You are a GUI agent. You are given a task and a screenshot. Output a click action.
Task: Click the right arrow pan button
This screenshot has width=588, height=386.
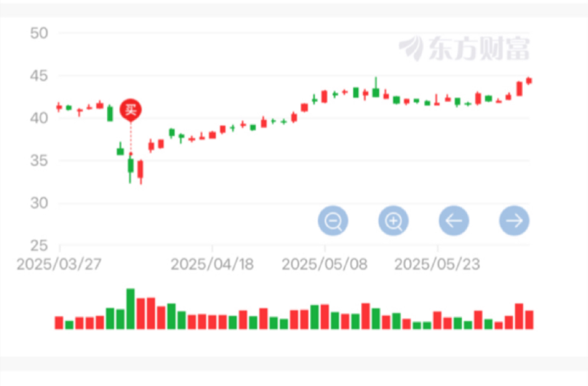pyautogui.click(x=514, y=221)
